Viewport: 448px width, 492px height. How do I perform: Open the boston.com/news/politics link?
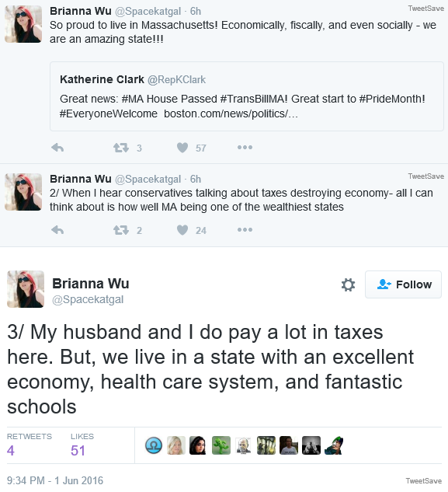click(231, 113)
